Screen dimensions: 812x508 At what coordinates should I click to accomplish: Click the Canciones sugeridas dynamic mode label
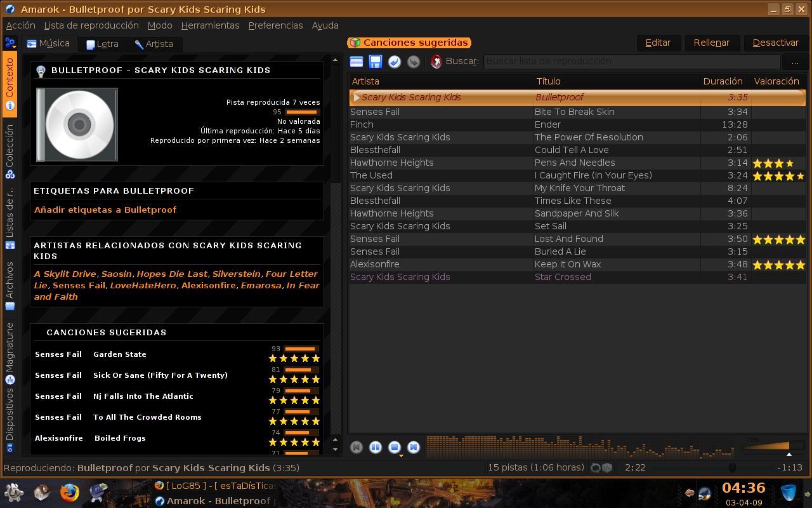pyautogui.click(x=409, y=43)
